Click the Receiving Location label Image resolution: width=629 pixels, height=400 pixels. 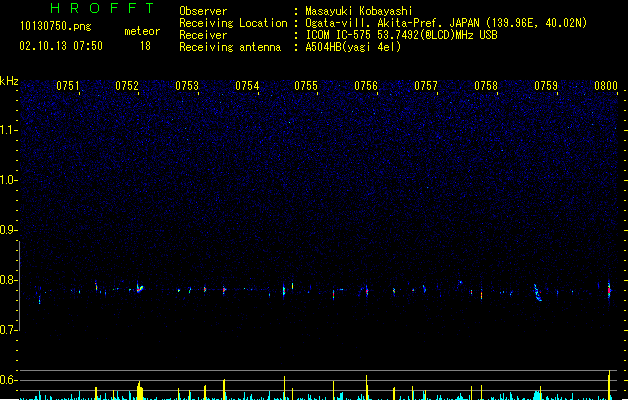coord(233,23)
